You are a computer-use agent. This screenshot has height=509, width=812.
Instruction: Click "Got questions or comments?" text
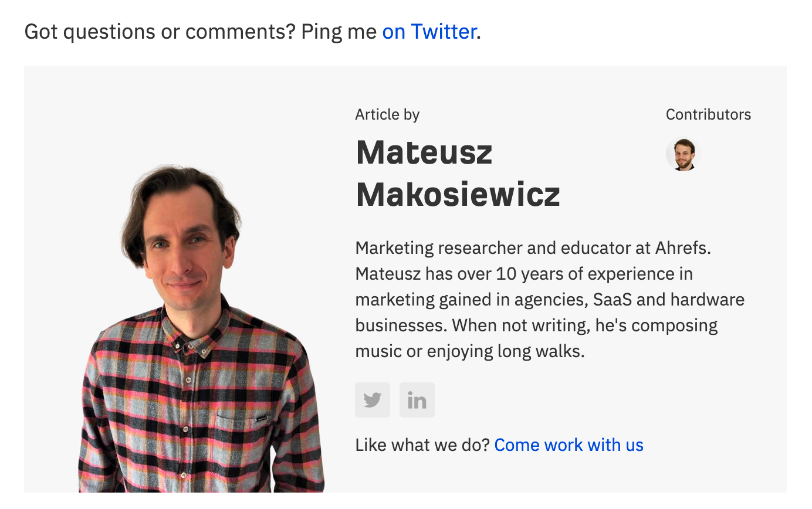pos(159,32)
